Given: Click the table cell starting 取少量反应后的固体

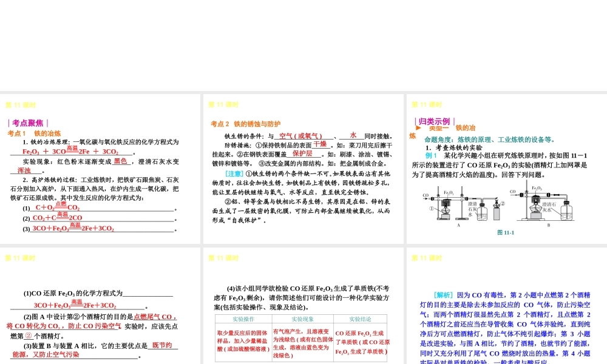Looking at the screenshot, I should pyautogui.click(x=243, y=341).
